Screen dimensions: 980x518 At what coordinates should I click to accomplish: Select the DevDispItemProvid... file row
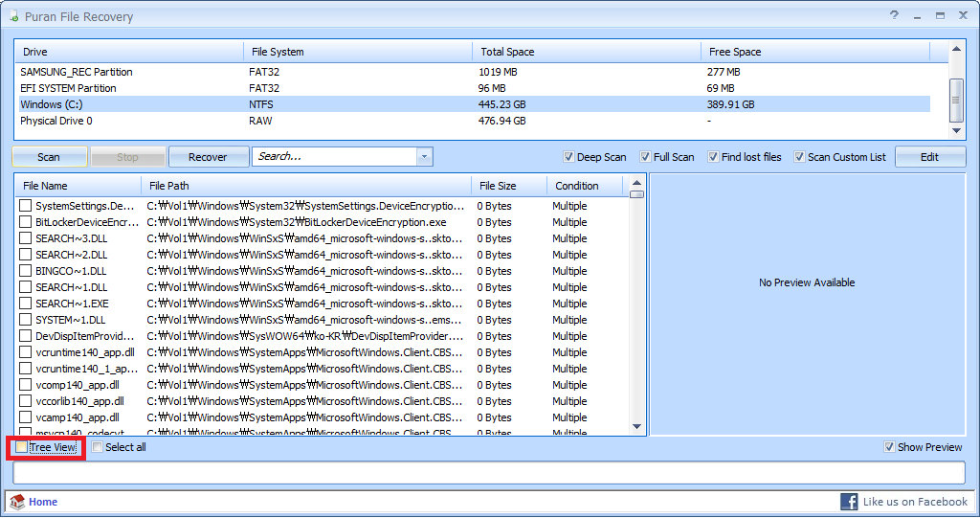[322, 336]
